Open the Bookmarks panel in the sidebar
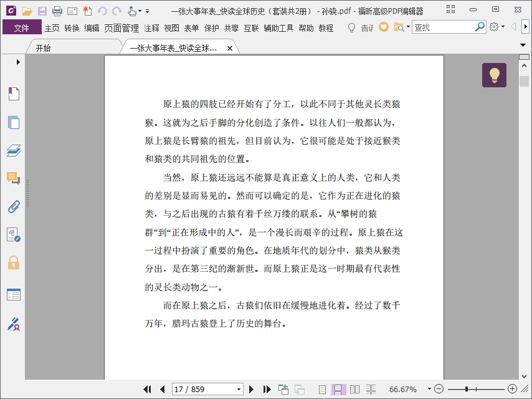Viewport: 532px width, 399px height. pos(14,94)
